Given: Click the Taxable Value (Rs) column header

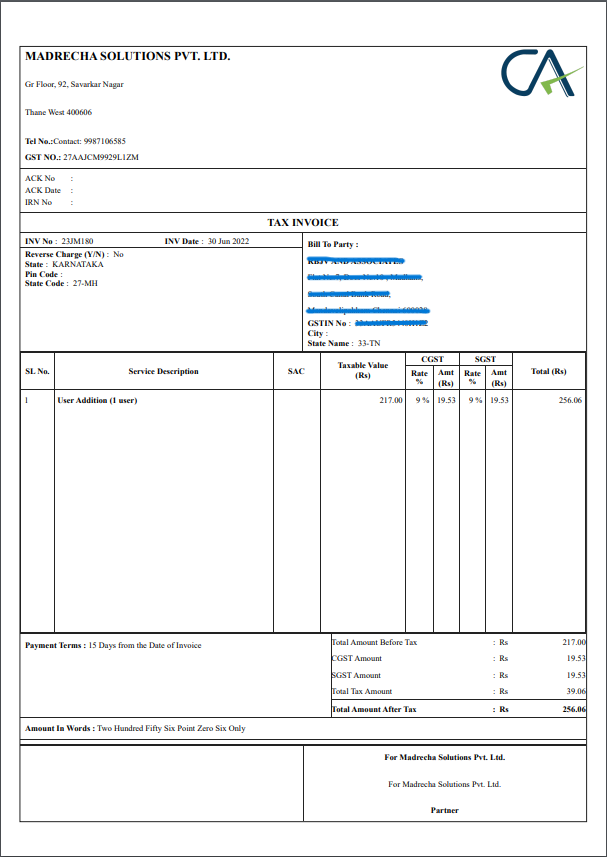Looking at the screenshot, I should (363, 371).
